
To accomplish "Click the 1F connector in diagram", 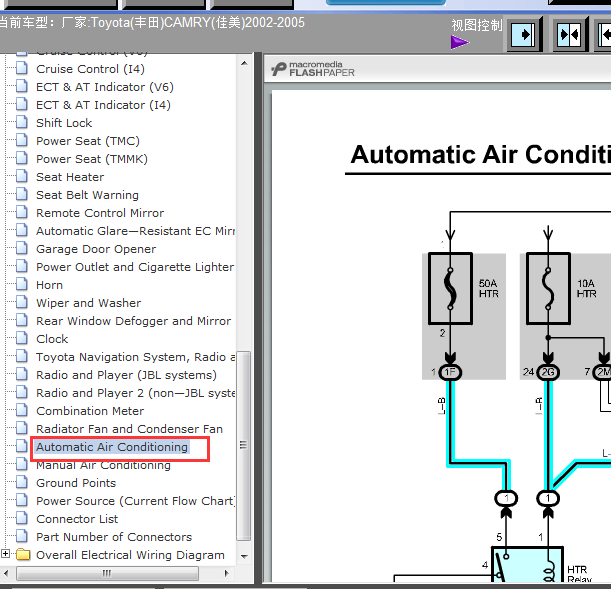I will (x=450, y=372).
